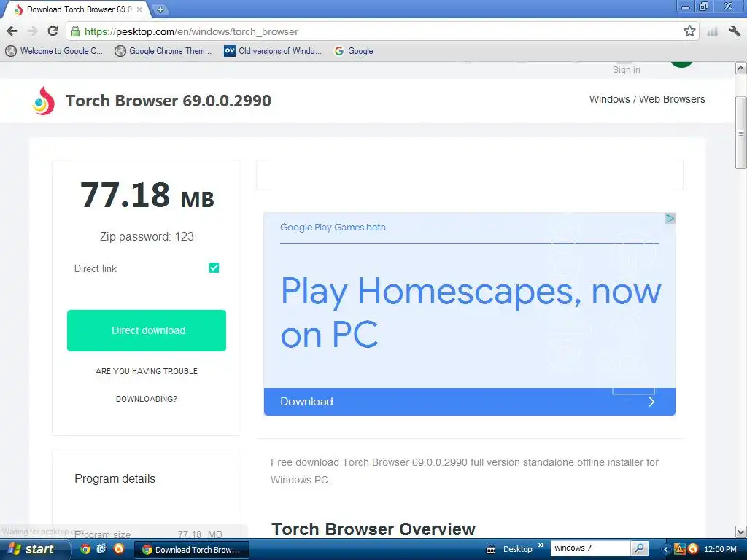Click the 12:00 PM system clock

[x=720, y=549]
